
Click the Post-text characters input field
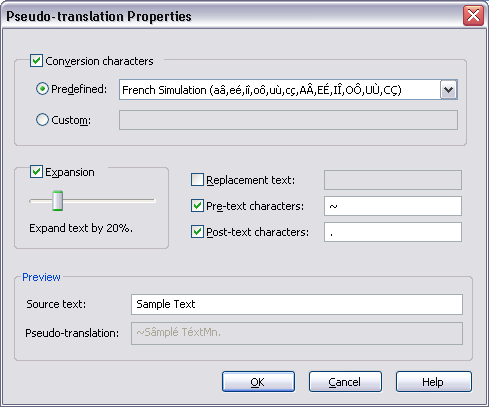[393, 232]
